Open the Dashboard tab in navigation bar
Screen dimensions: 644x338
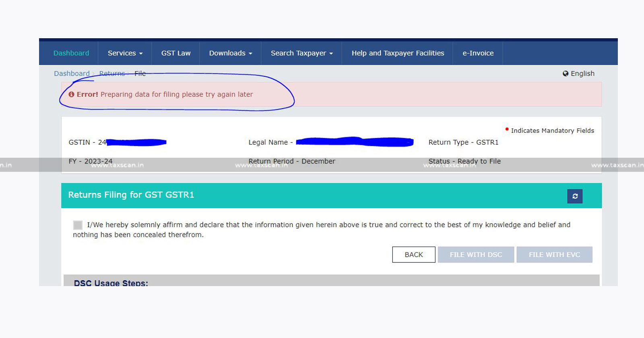71,53
